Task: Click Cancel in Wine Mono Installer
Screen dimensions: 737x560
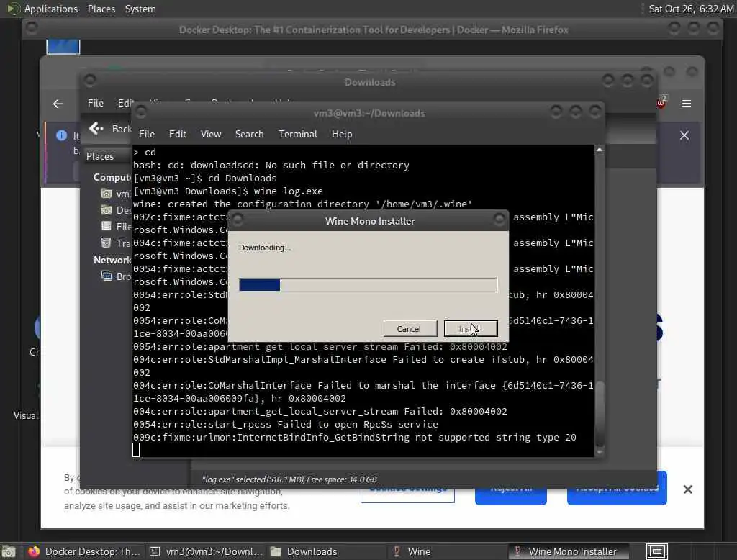Action: point(410,329)
